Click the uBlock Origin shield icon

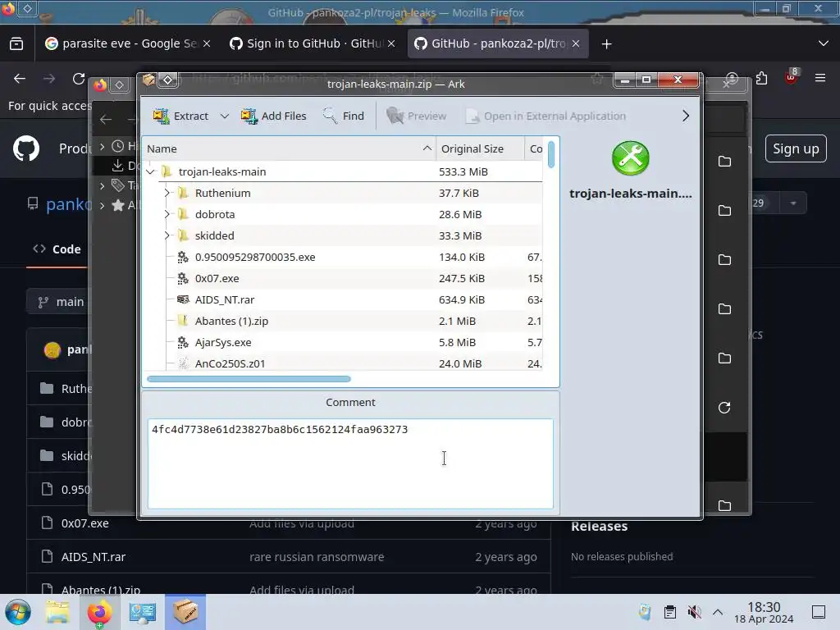(x=792, y=78)
